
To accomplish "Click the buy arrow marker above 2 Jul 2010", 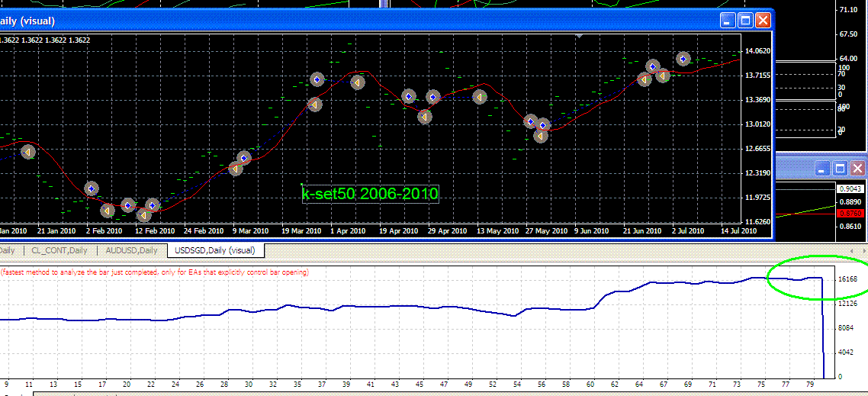I will (683, 58).
